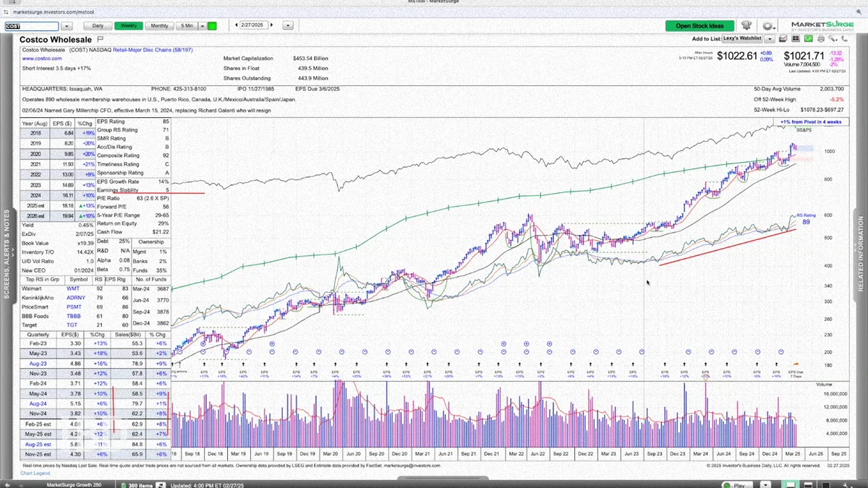Click the Chart Legend link
The image size is (868, 488).
pyautogui.click(x=35, y=474)
